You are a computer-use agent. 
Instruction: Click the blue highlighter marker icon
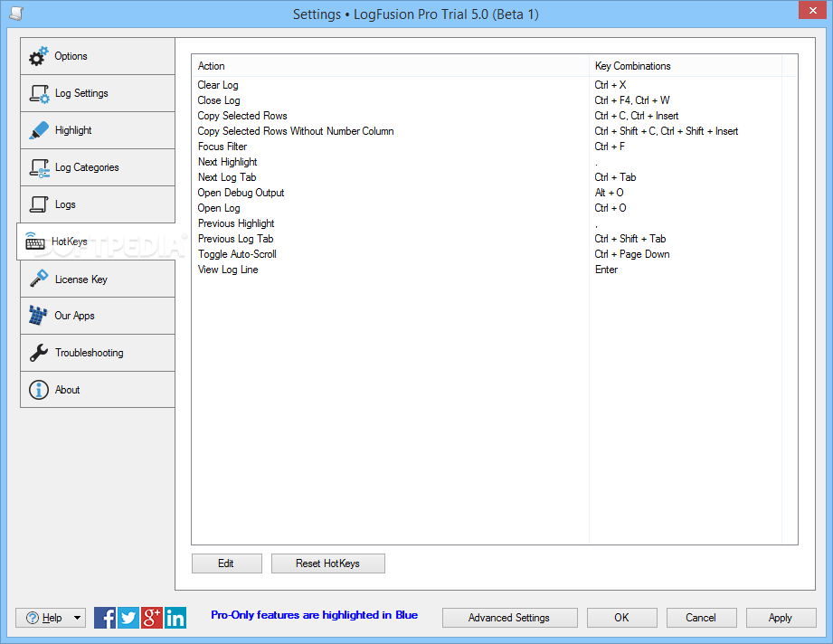(x=39, y=131)
